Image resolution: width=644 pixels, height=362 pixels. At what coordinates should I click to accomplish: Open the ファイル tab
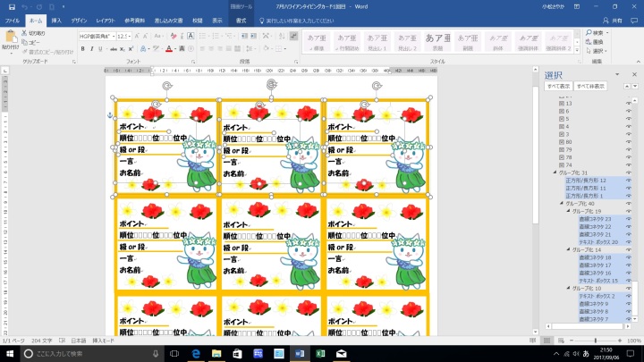click(13, 21)
